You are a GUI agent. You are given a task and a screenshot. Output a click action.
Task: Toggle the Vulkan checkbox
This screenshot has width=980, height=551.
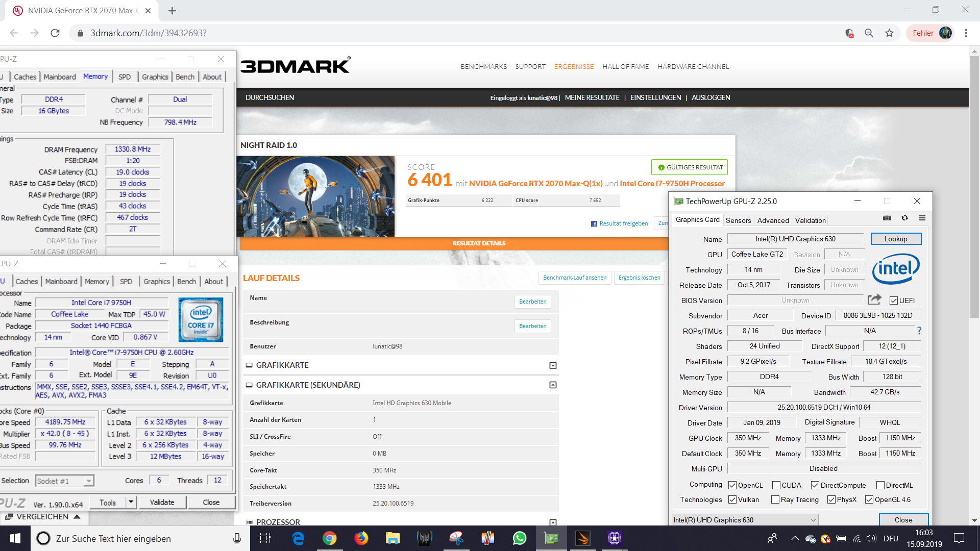tap(732, 499)
